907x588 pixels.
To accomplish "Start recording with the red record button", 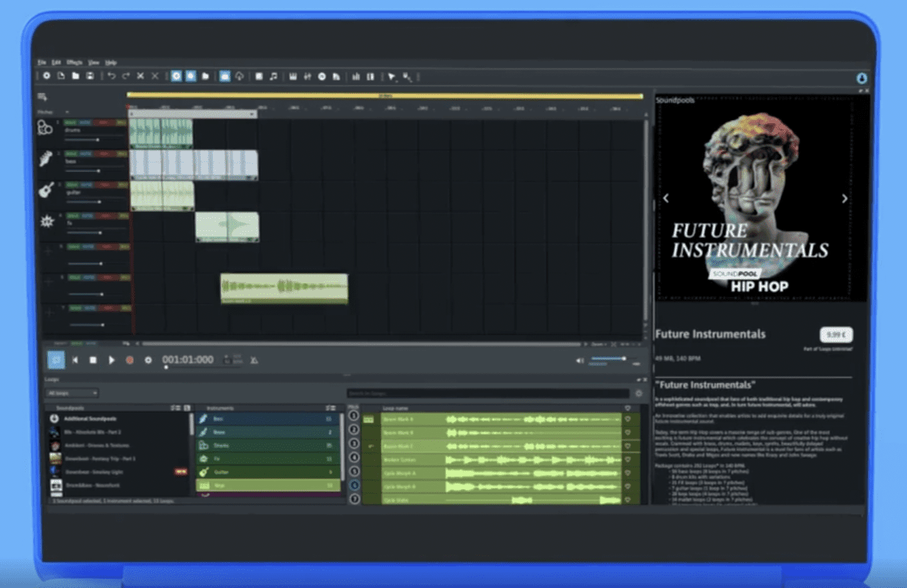I will click(x=129, y=360).
